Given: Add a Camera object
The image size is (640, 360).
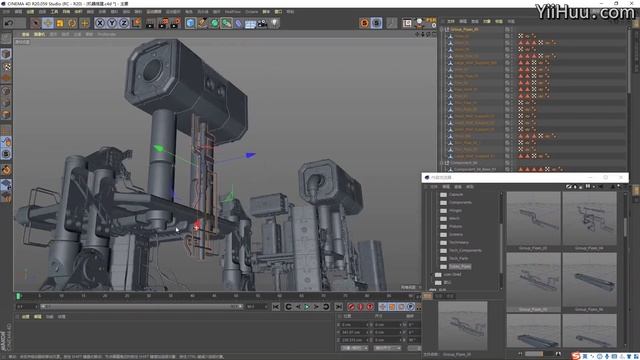Looking at the screenshot, I should point(262,23).
